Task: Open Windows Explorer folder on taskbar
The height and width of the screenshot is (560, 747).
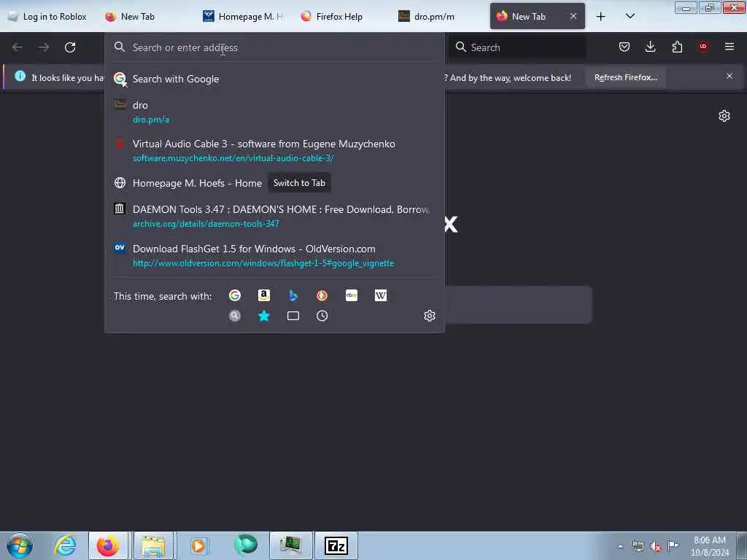Action: click(x=153, y=545)
